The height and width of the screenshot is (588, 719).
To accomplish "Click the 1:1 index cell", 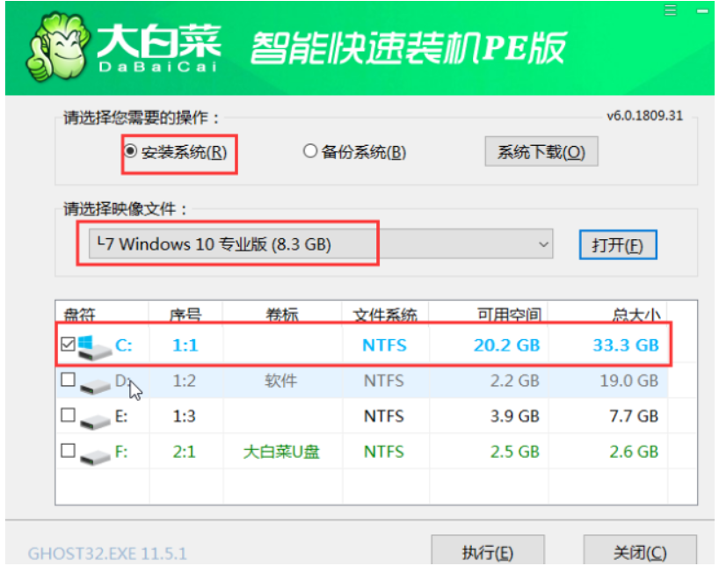I will [x=185, y=345].
